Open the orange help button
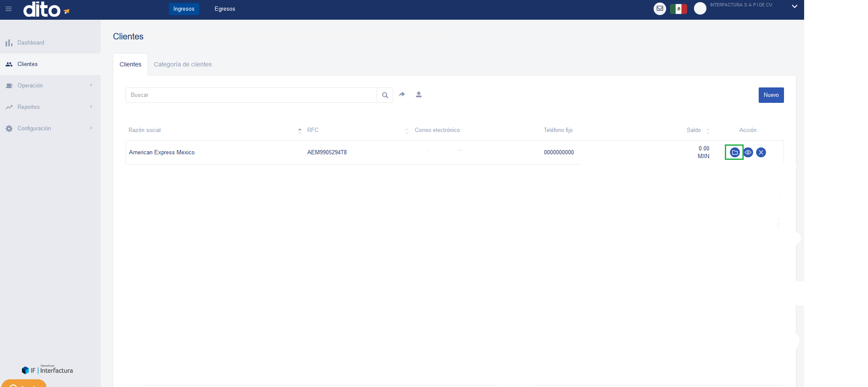Image resolution: width=868 pixels, height=387 pixels. [24, 384]
